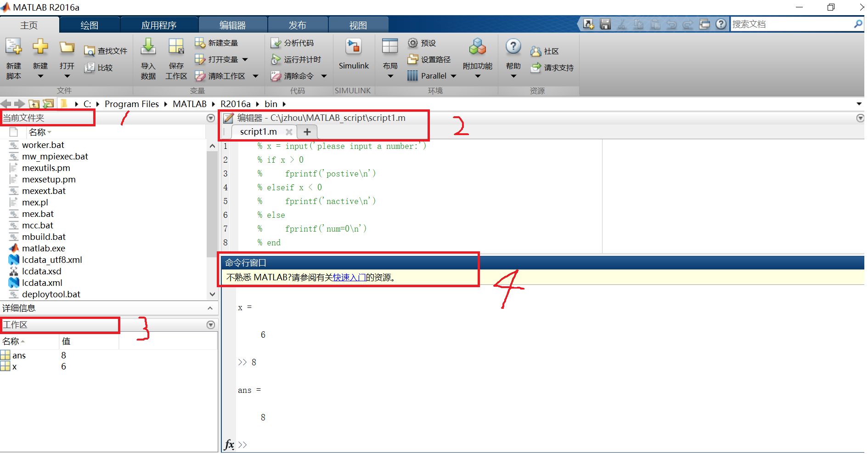Expand the Clear Workspace (清除工作区) dropdown

coord(255,76)
